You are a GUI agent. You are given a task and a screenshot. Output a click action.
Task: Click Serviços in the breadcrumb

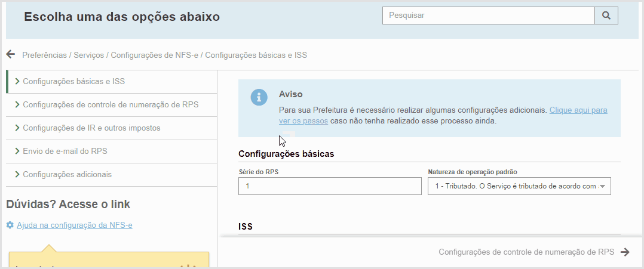pyautogui.click(x=88, y=55)
